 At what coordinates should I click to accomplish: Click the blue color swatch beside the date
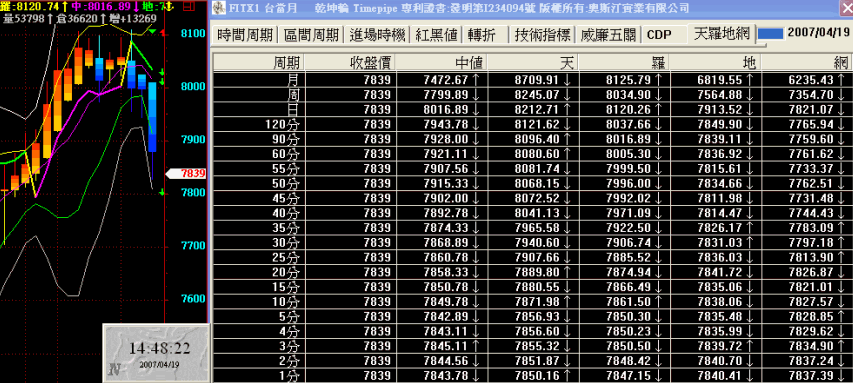coord(771,34)
